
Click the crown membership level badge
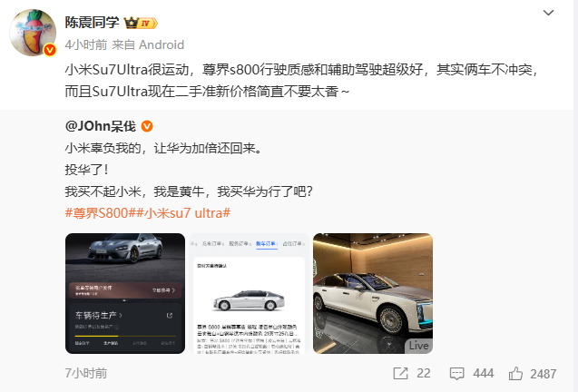[x=141, y=23]
